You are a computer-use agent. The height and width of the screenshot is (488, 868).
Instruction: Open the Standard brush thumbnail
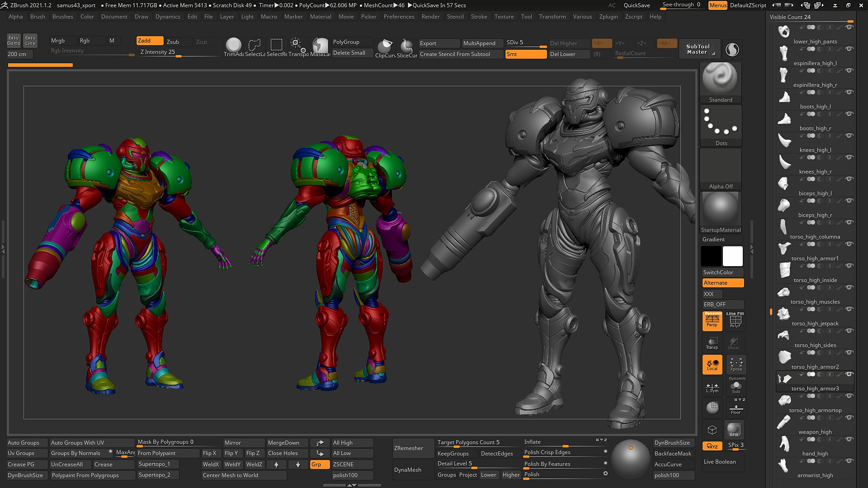point(720,80)
